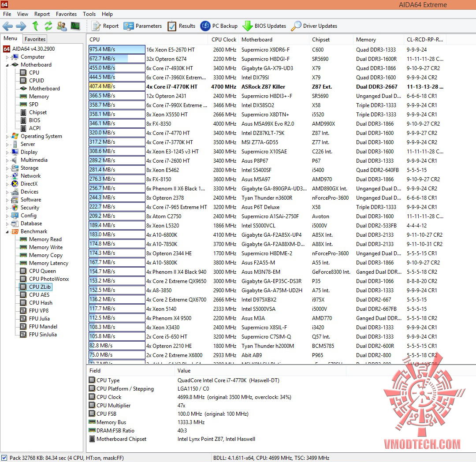Click the Report toolbar button
The height and width of the screenshot is (462, 476).
click(x=105, y=26)
